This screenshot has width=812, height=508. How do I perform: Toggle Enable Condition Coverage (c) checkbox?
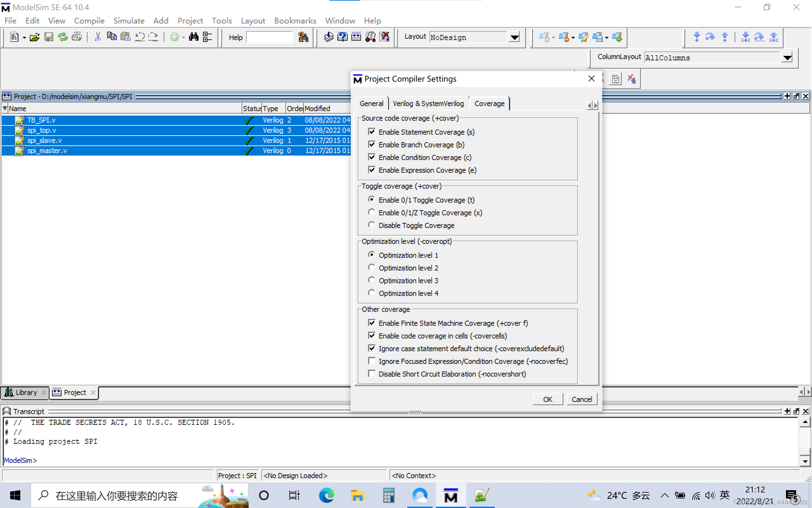coord(371,157)
